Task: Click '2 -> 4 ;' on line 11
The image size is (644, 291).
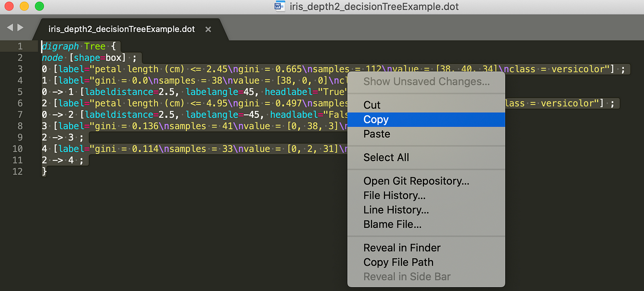Action: click(63, 160)
